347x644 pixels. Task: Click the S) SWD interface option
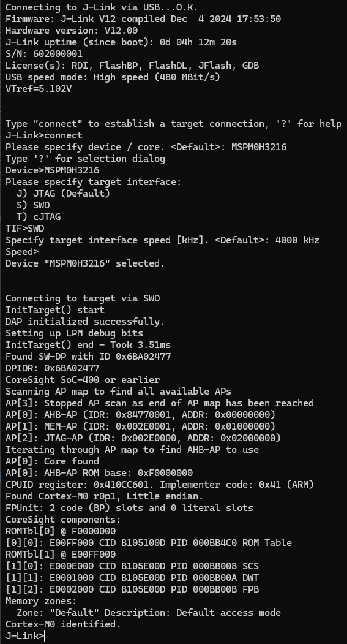point(33,205)
